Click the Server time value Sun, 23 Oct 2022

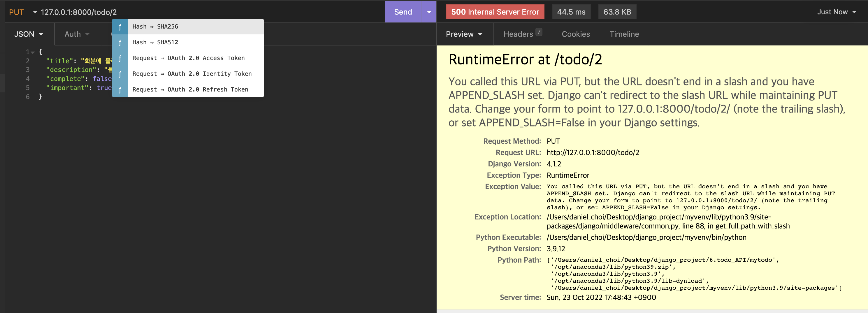[x=601, y=298]
